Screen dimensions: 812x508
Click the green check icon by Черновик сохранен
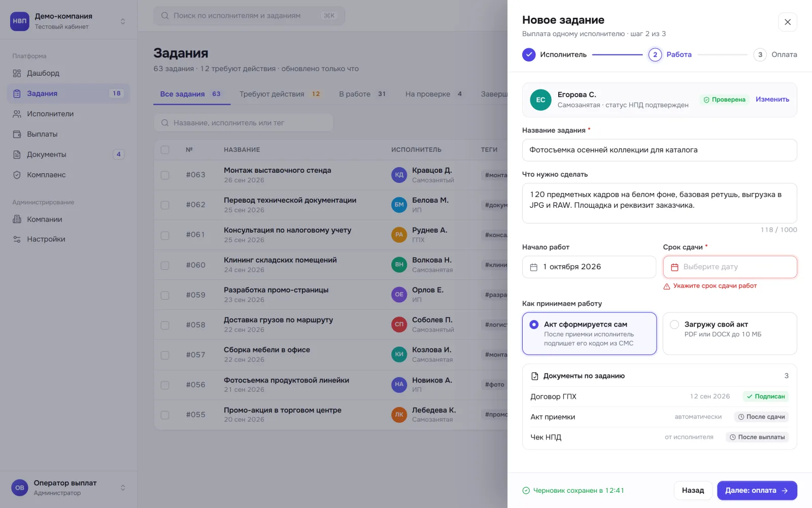(x=526, y=491)
